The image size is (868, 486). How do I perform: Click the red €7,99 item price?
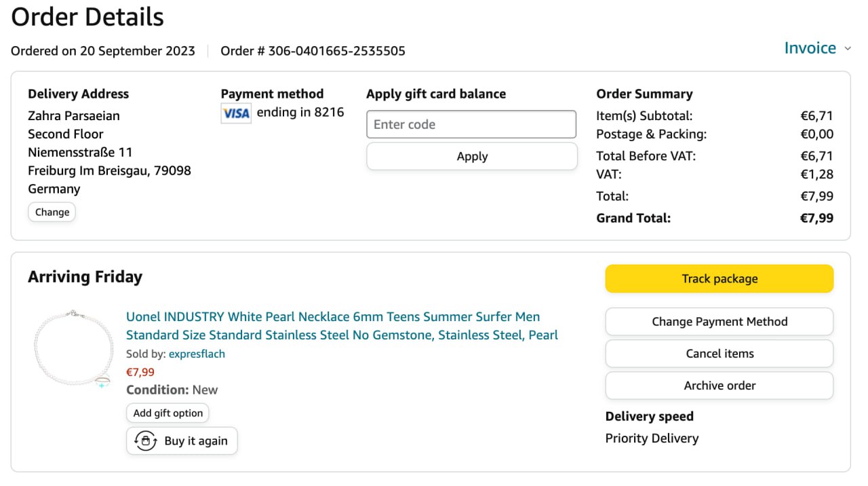tap(140, 372)
